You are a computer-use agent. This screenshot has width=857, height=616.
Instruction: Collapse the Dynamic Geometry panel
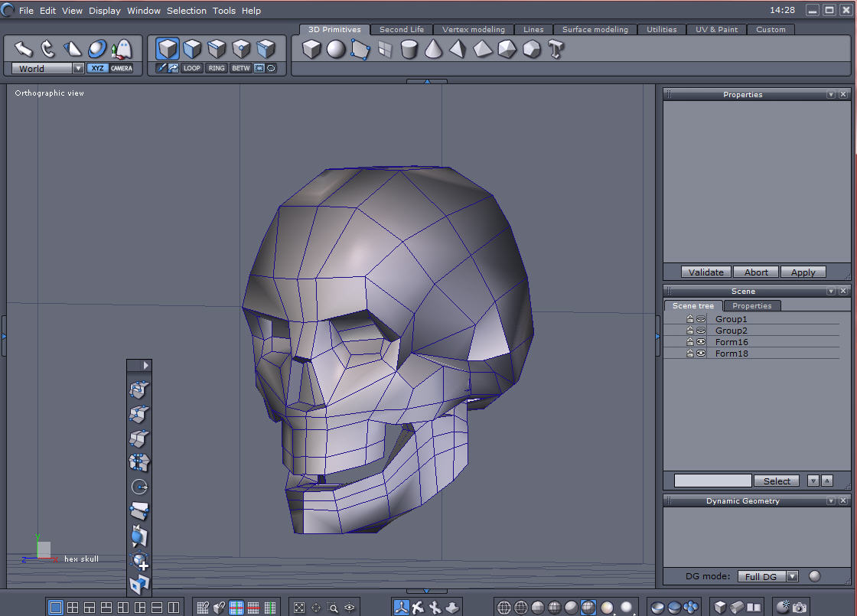click(x=831, y=500)
